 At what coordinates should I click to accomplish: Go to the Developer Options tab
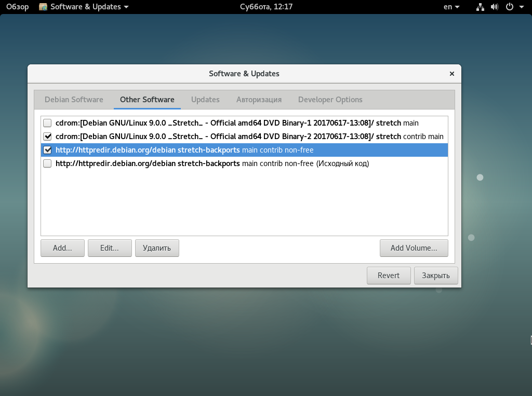(330, 100)
